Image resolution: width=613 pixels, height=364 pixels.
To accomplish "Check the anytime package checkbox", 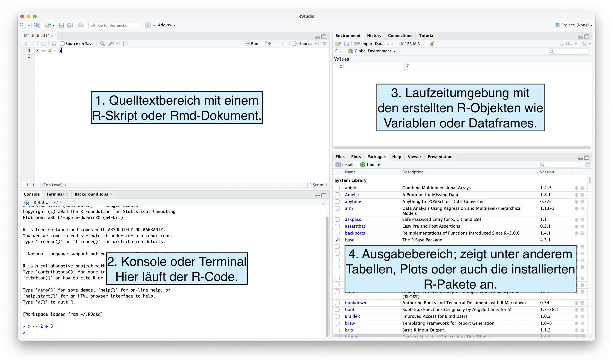I will [337, 202].
